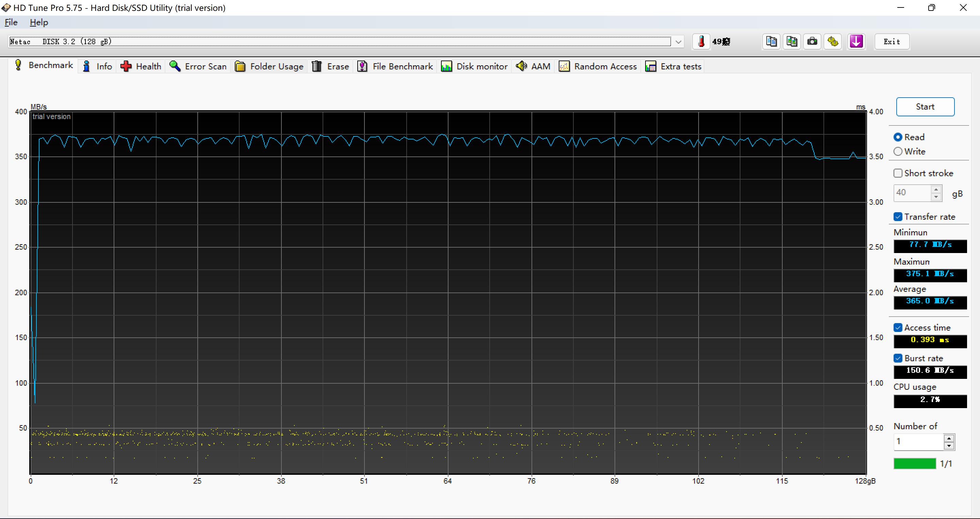Image resolution: width=980 pixels, height=519 pixels.
Task: Click the thermometer temperature icon
Action: (701, 41)
